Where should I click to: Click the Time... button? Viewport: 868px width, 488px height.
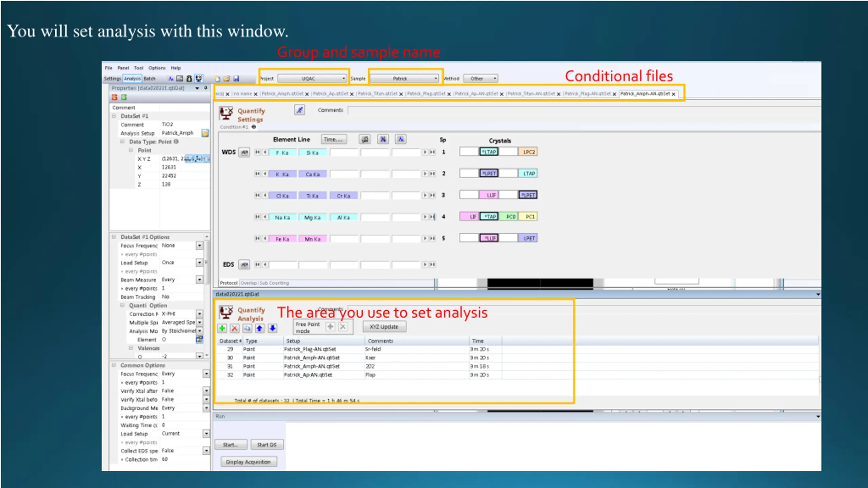pyautogui.click(x=334, y=139)
